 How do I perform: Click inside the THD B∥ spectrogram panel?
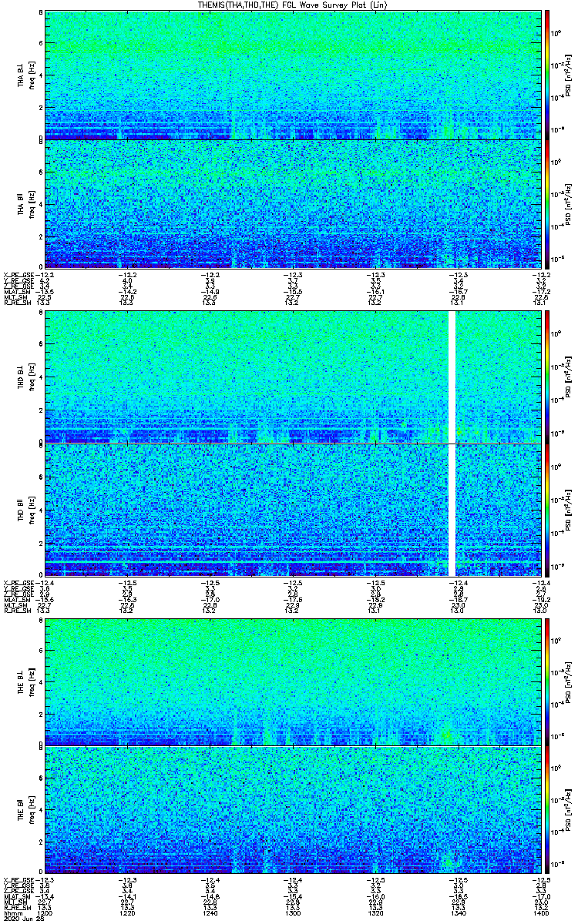[x=293, y=510]
